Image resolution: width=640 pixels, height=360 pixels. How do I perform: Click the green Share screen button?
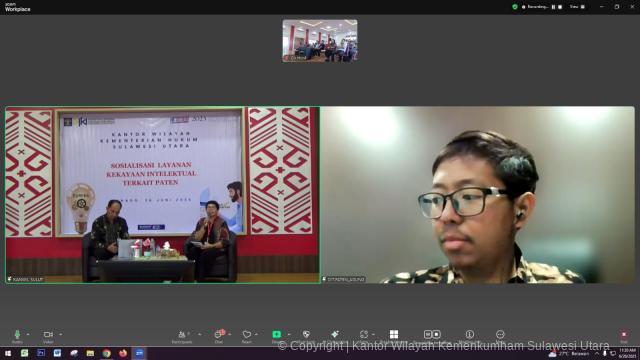277,335
